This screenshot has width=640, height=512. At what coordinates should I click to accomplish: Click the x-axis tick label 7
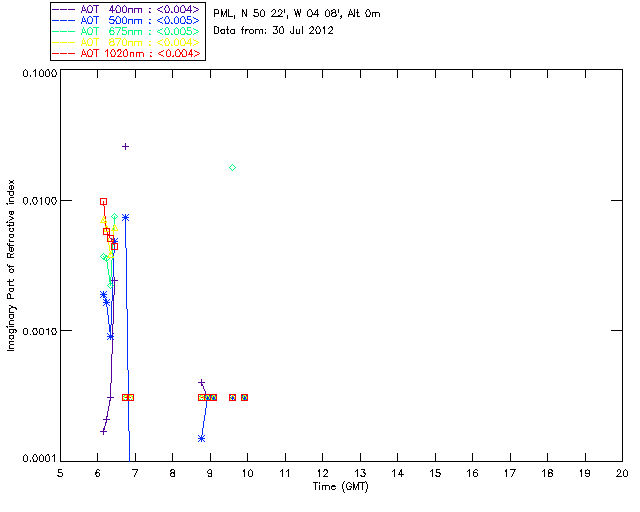click(x=135, y=473)
